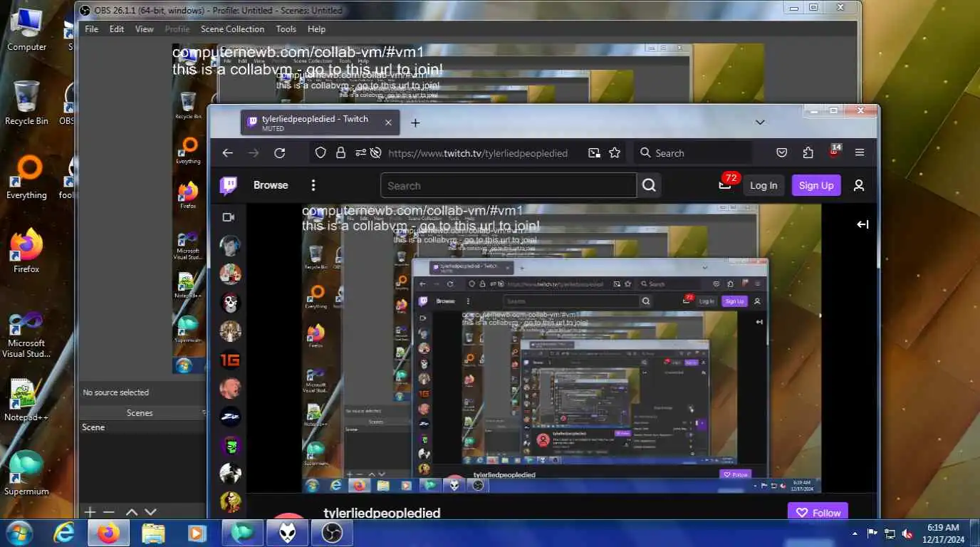Viewport: 980px width, 547px height.
Task: Open the Twitch user profile icon
Action: (x=859, y=185)
